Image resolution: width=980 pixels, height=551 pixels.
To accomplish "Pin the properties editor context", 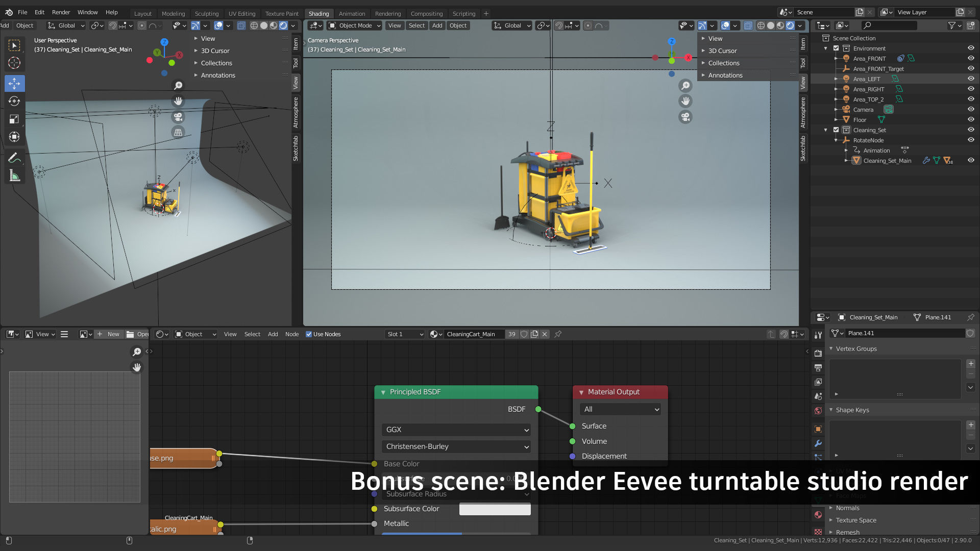I will click(x=970, y=317).
